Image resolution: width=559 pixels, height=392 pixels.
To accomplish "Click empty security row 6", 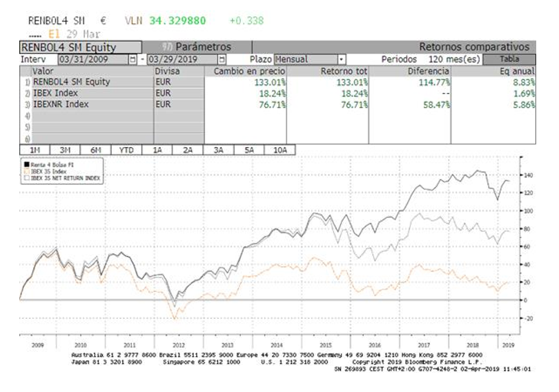I will click(92, 138).
